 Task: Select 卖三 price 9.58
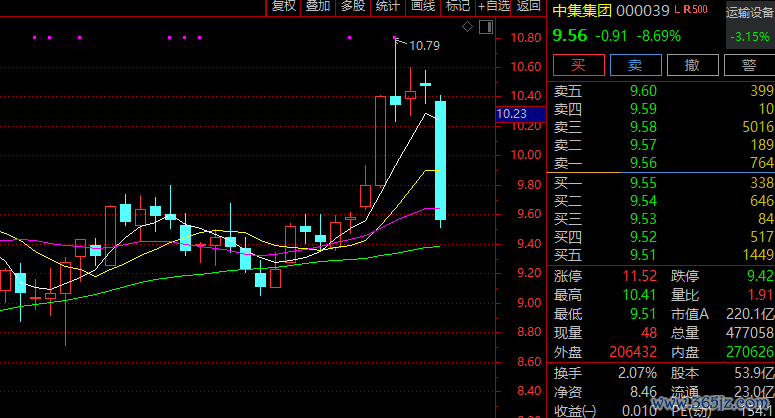coord(643,127)
